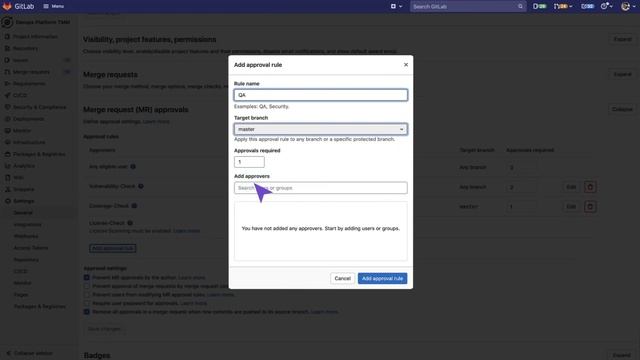Open General under Settings in sidebar
Image resolution: width=640 pixels, height=360 pixels.
23,213
